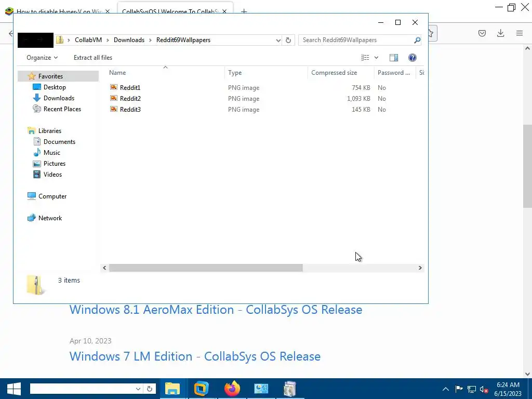
Task: Click horizontal scrollbar right arrow
Action: 420,268
